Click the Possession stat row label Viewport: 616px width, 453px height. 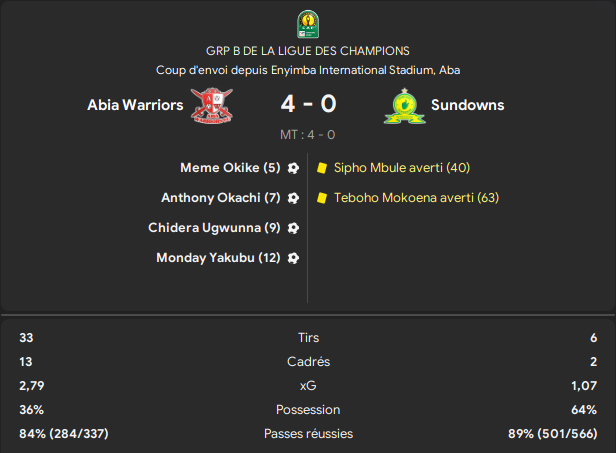pos(308,410)
